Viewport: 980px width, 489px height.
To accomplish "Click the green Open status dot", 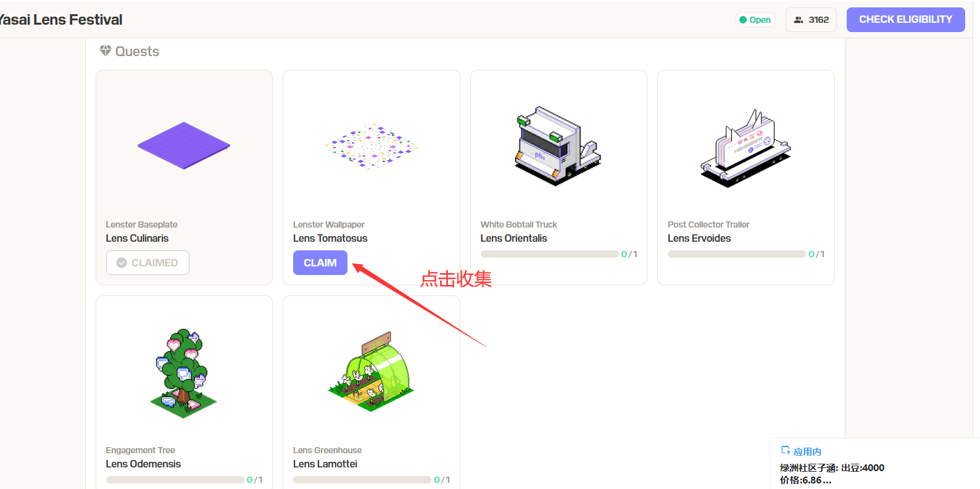I will tap(743, 20).
